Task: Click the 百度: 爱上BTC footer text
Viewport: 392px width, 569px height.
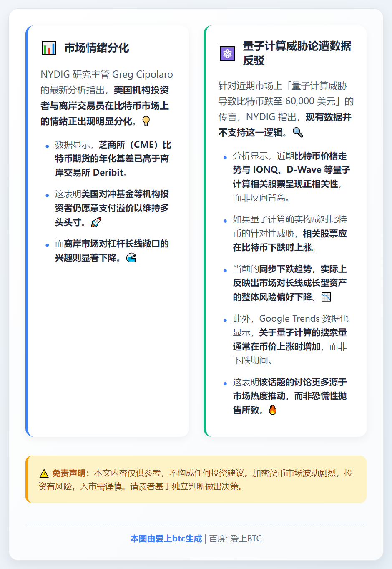Action: click(x=235, y=539)
